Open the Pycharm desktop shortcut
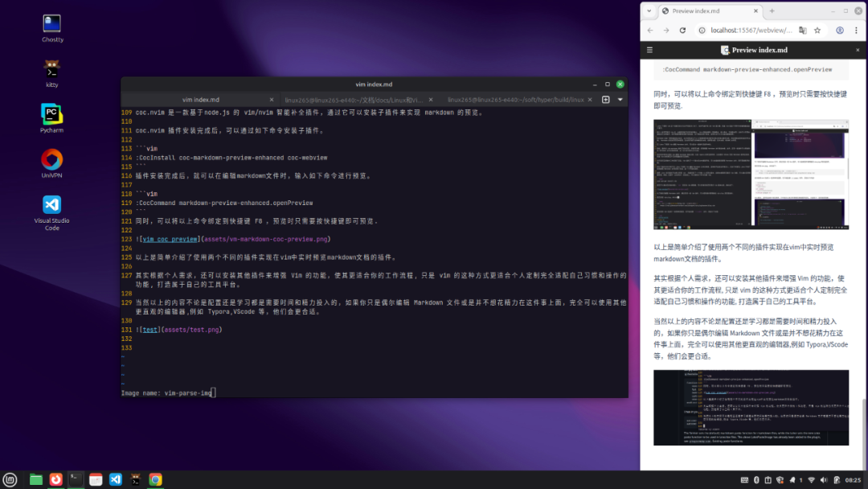868x489 pixels. pos(52,118)
